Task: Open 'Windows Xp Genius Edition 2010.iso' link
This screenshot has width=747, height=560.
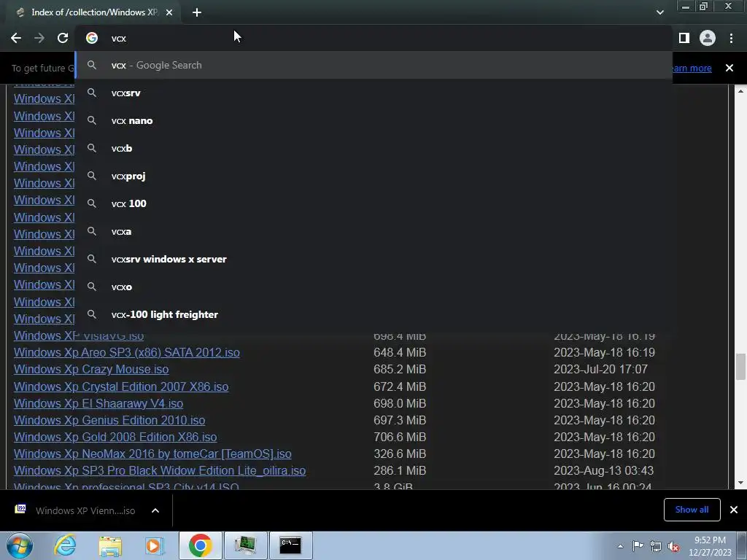Action: point(109,420)
